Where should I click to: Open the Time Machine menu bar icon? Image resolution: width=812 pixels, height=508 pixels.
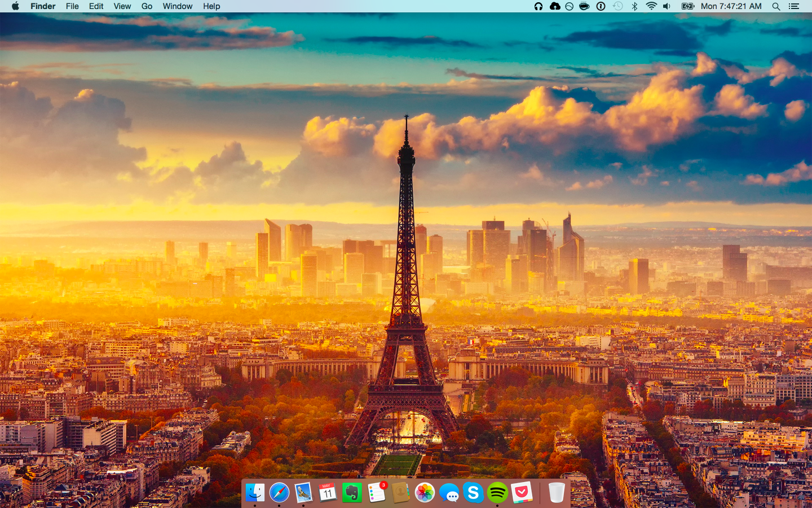click(618, 6)
